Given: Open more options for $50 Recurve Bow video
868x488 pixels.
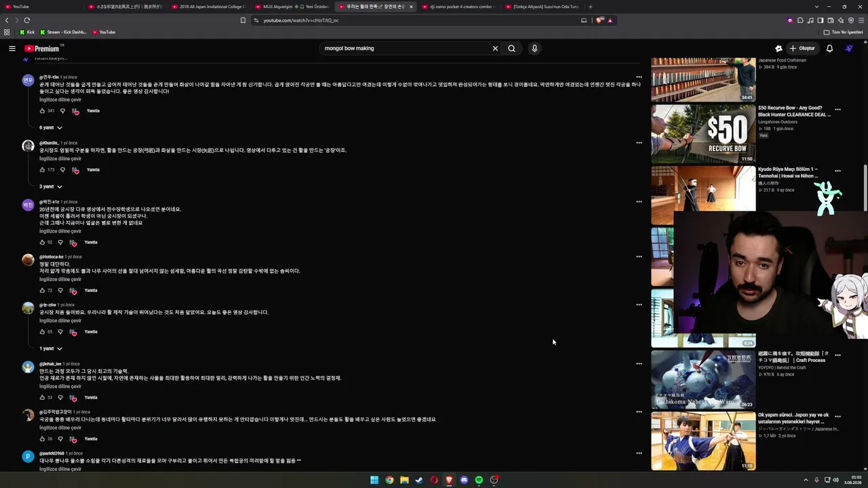Looking at the screenshot, I should pos(837,109).
